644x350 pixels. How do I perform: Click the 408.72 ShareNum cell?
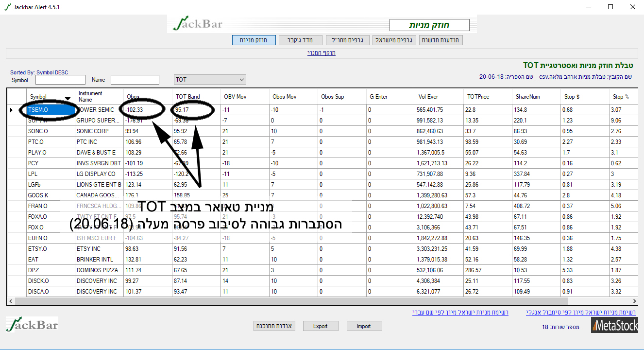(x=536, y=206)
